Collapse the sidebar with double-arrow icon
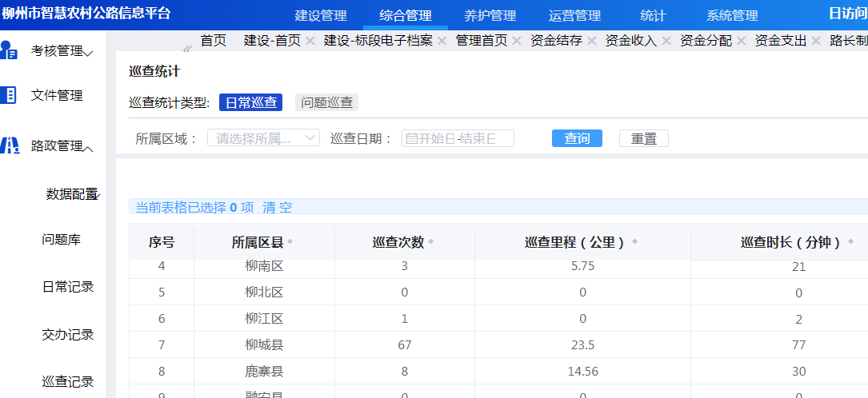 pos(187,49)
